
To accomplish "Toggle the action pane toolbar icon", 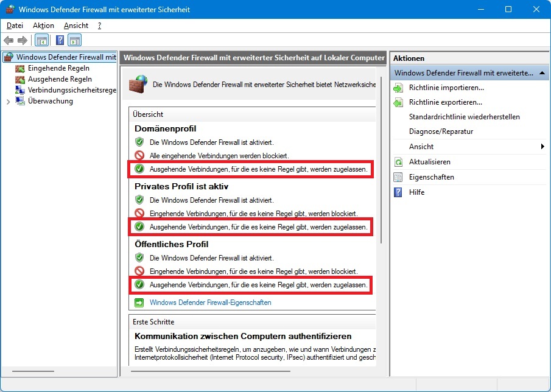I will [74, 40].
